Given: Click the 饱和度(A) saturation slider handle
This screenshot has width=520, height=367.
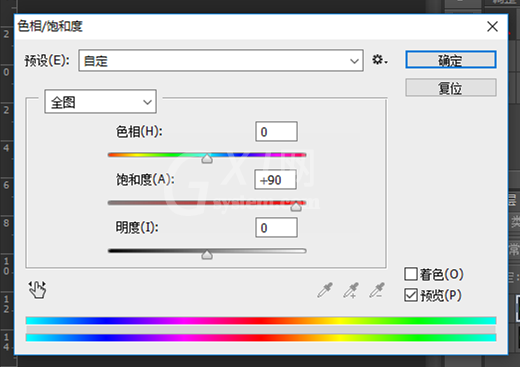Looking at the screenshot, I should coord(296,207).
